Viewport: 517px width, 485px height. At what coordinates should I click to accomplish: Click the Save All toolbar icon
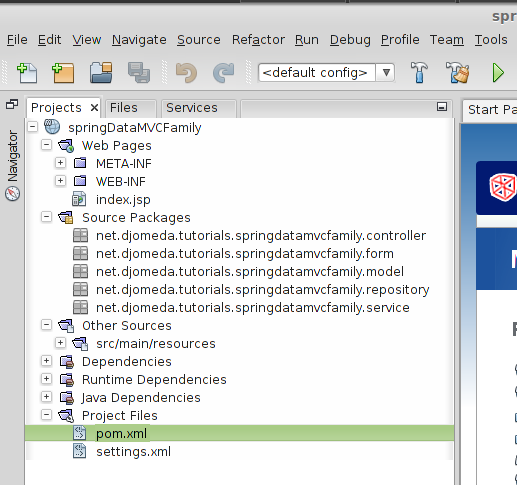point(139,72)
